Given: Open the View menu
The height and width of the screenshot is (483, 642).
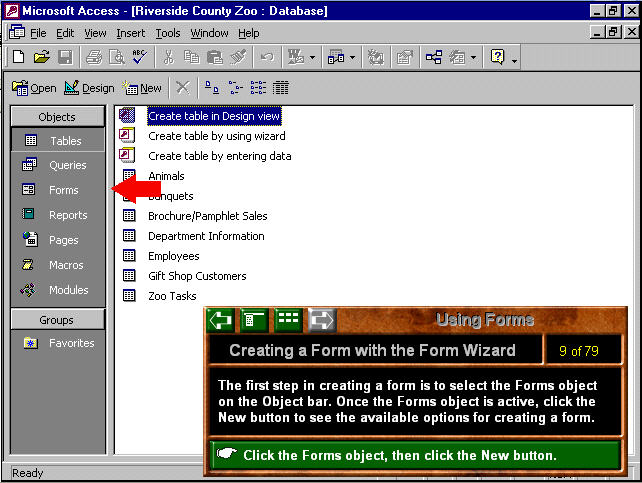Looking at the screenshot, I should (95, 33).
